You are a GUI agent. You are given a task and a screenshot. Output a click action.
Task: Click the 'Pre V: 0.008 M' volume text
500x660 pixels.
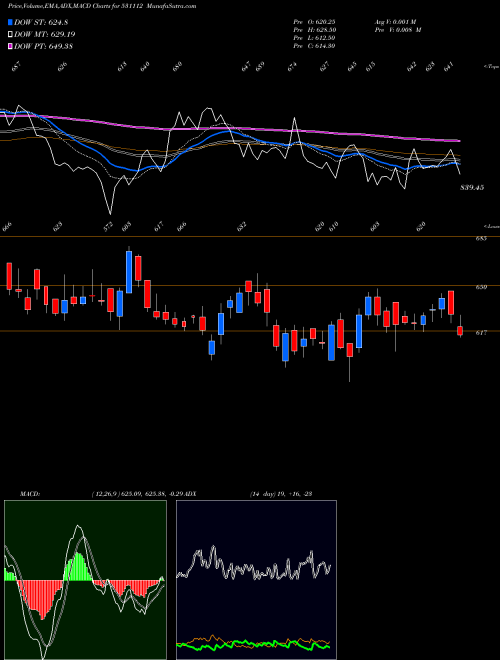[398, 30]
